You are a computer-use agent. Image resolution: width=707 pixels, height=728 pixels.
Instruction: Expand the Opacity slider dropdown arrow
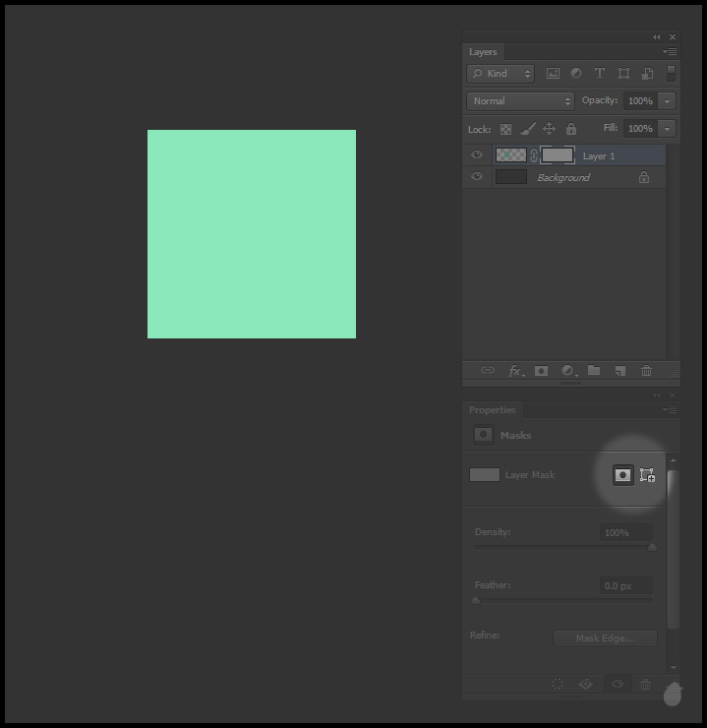tap(668, 101)
